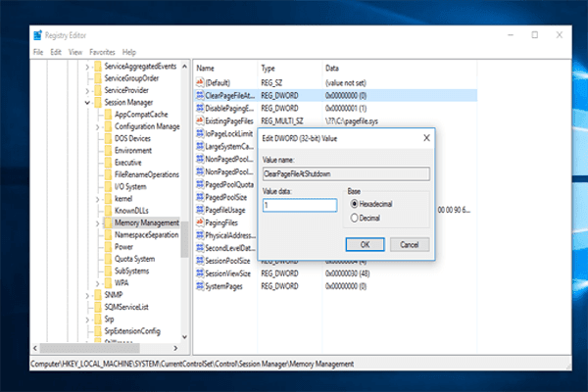Screen dimensions: 588x392
Task: Click the KnownDLLs folder icon
Action: (108, 211)
